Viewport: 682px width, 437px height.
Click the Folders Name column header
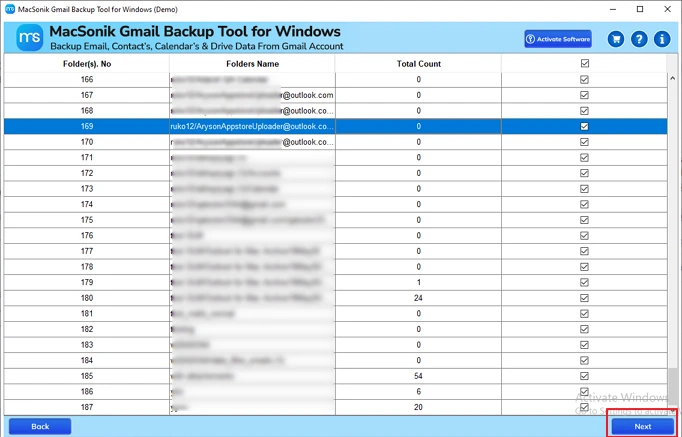click(252, 64)
